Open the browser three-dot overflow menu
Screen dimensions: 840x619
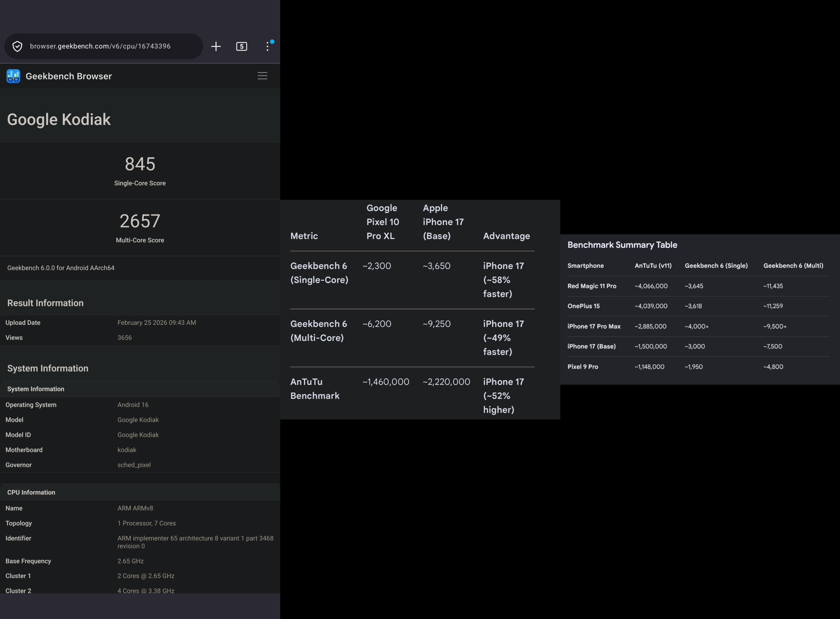268,46
